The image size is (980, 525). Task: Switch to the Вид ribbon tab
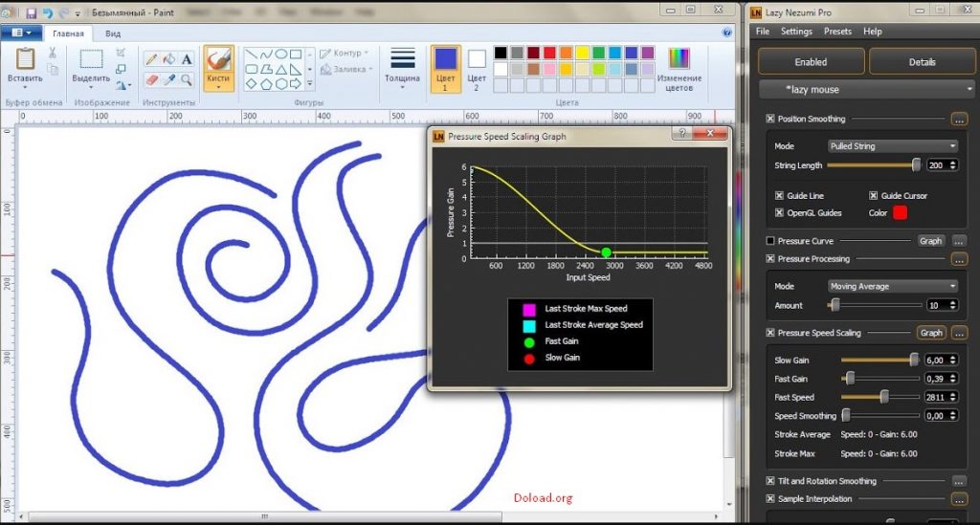113,33
